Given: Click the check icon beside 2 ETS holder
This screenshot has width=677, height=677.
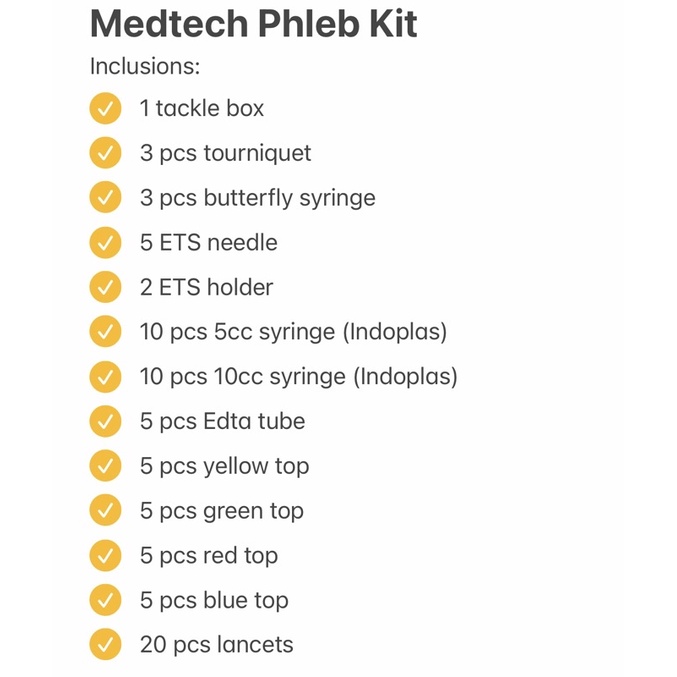Looking at the screenshot, I should tap(105, 287).
